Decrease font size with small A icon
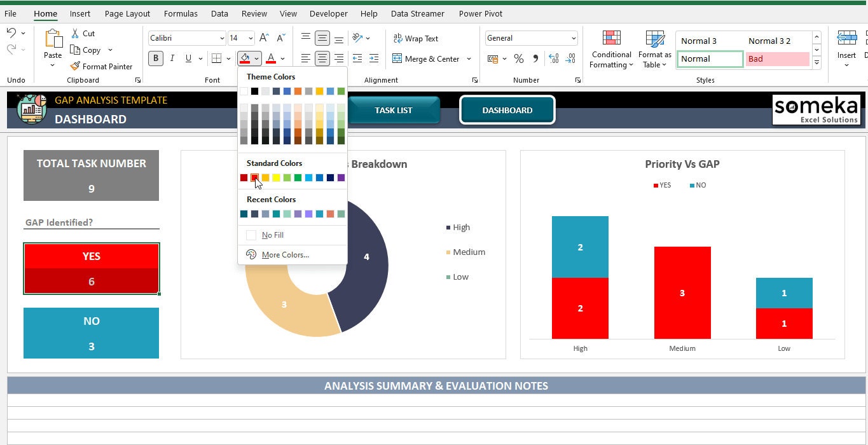 click(x=280, y=38)
